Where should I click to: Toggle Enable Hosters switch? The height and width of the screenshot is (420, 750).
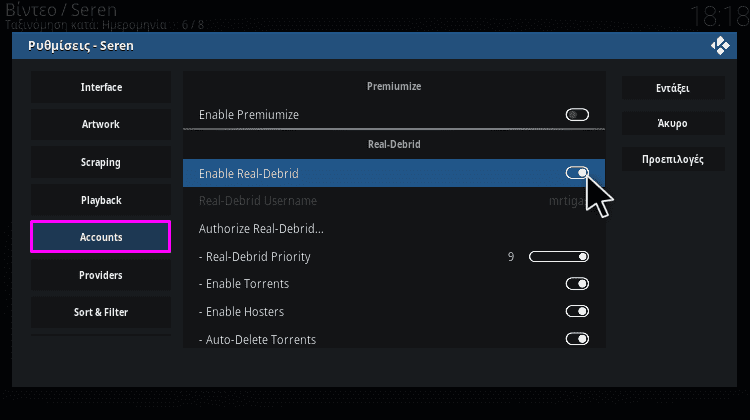click(x=577, y=311)
